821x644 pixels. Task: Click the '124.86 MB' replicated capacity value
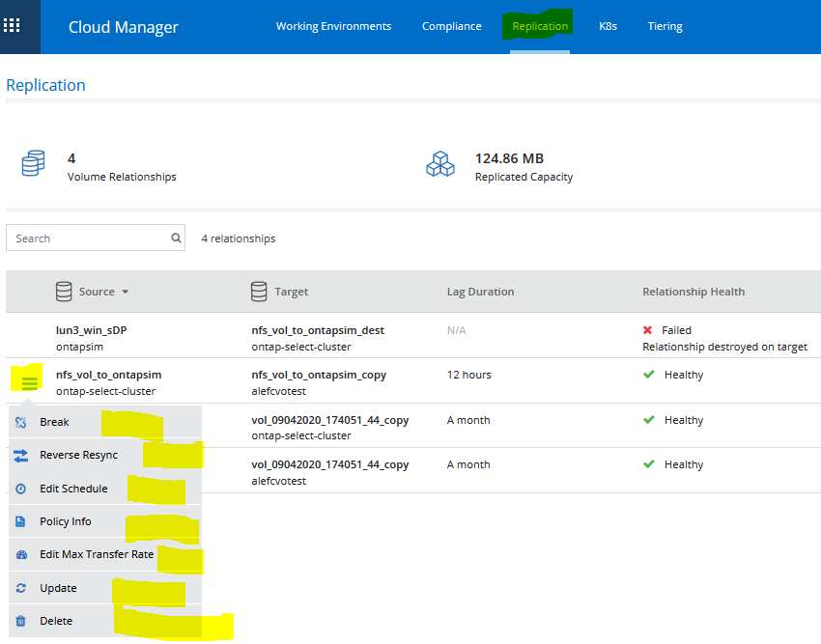[509, 158]
